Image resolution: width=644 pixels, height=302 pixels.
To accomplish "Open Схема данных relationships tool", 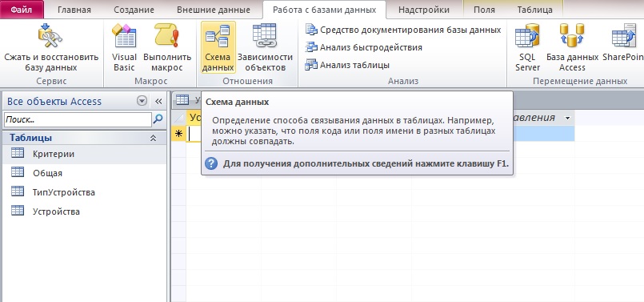I will pyautogui.click(x=218, y=48).
